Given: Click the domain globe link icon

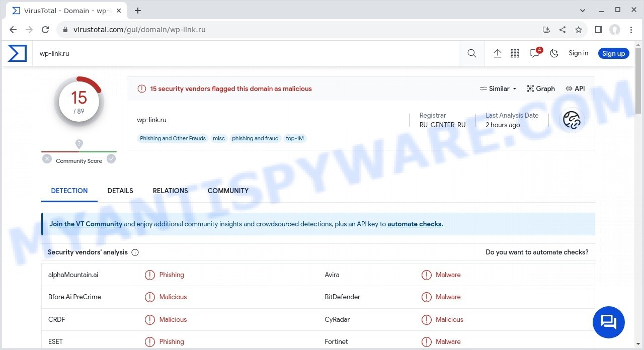Looking at the screenshot, I should pos(572,120).
